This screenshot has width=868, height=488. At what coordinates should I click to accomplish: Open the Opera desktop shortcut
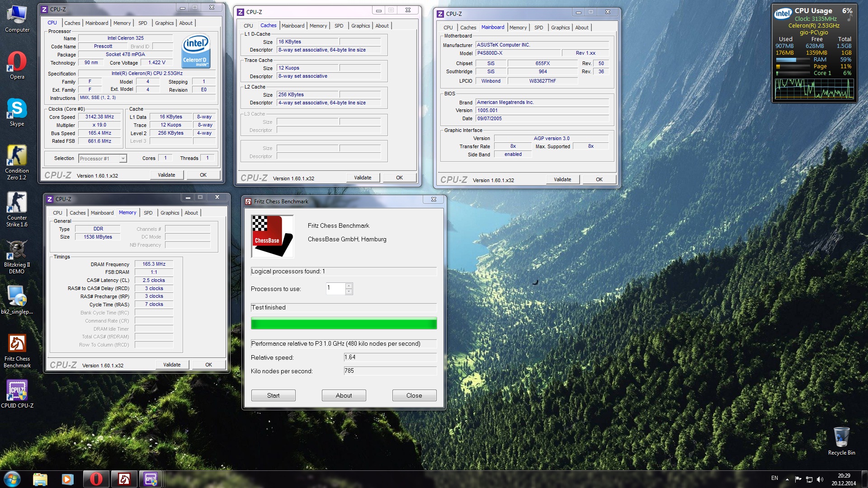17,62
